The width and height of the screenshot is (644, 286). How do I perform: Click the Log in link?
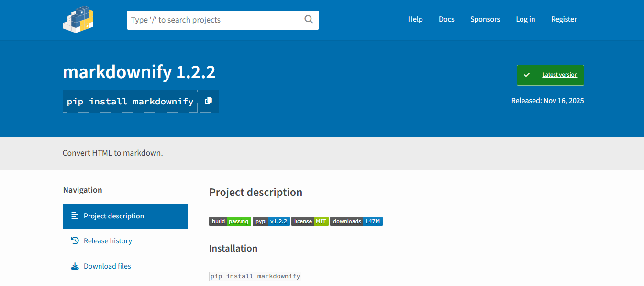tap(525, 19)
